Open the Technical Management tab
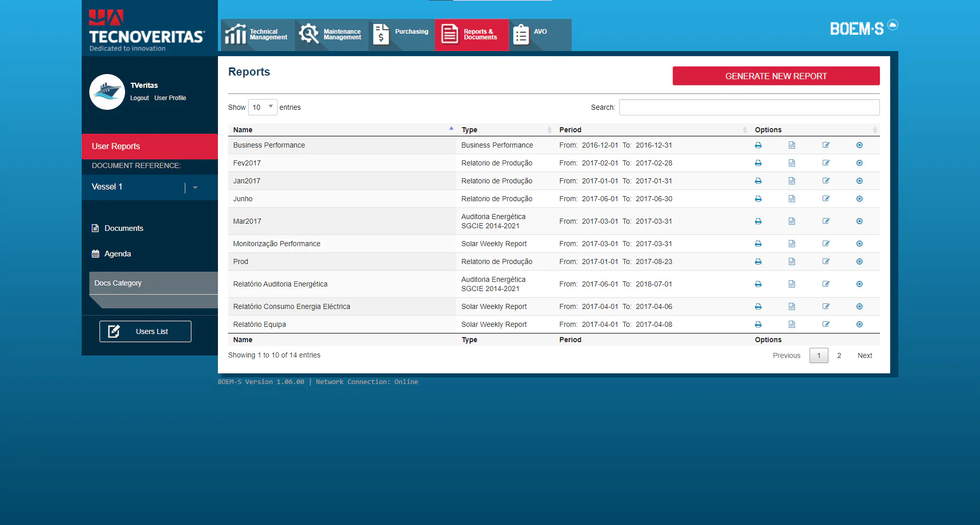Image resolution: width=980 pixels, height=525 pixels. pyautogui.click(x=258, y=35)
